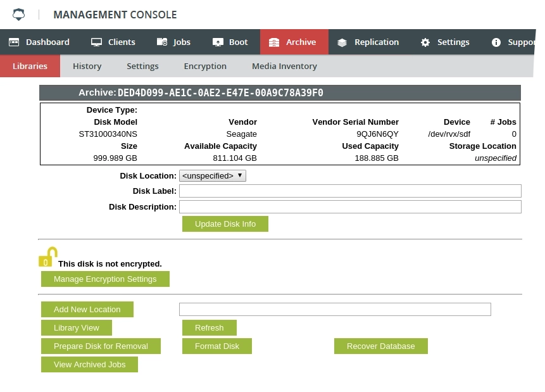Click the Recover Database button
The height and width of the screenshot is (392, 545).
point(381,346)
